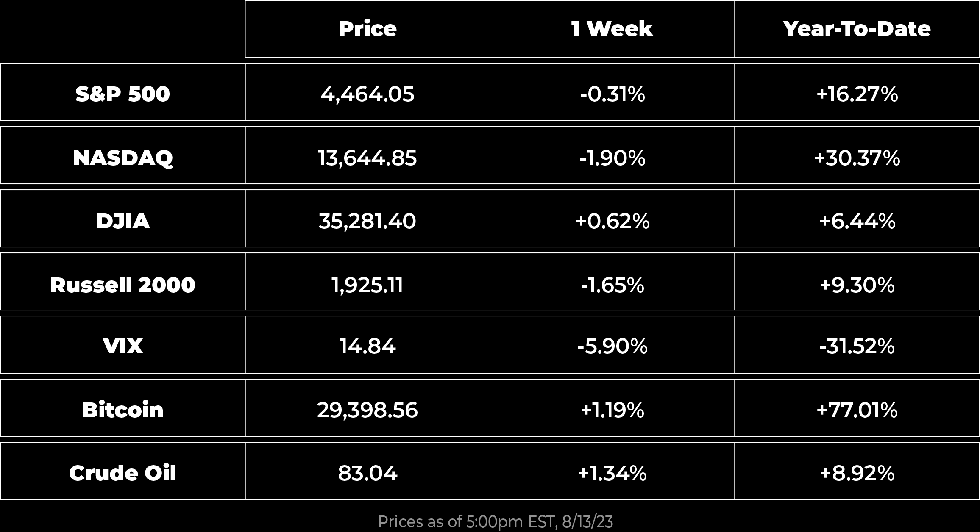Screen dimensions: 980x532
Task: Select the Year-To-Date column header
Action: (857, 29)
